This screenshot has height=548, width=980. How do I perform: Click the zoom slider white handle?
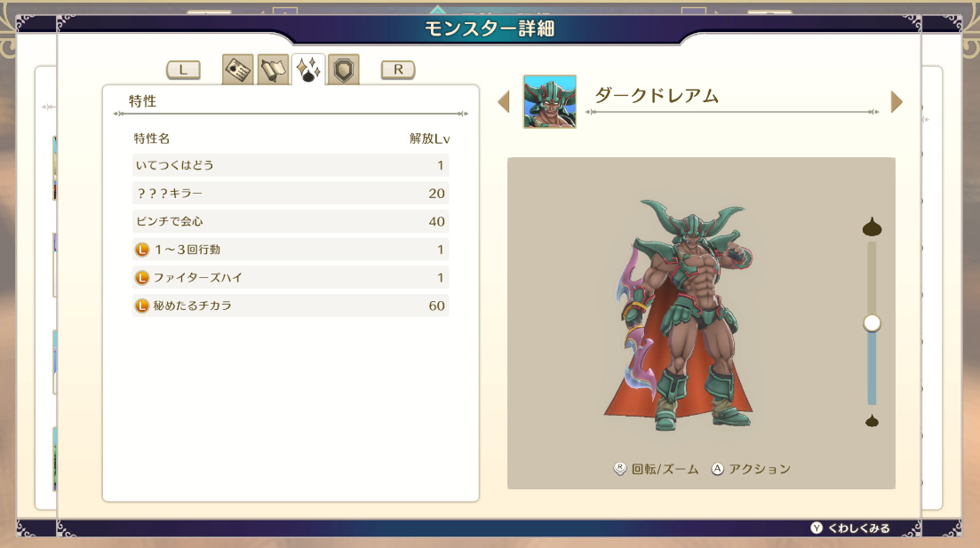[872, 323]
